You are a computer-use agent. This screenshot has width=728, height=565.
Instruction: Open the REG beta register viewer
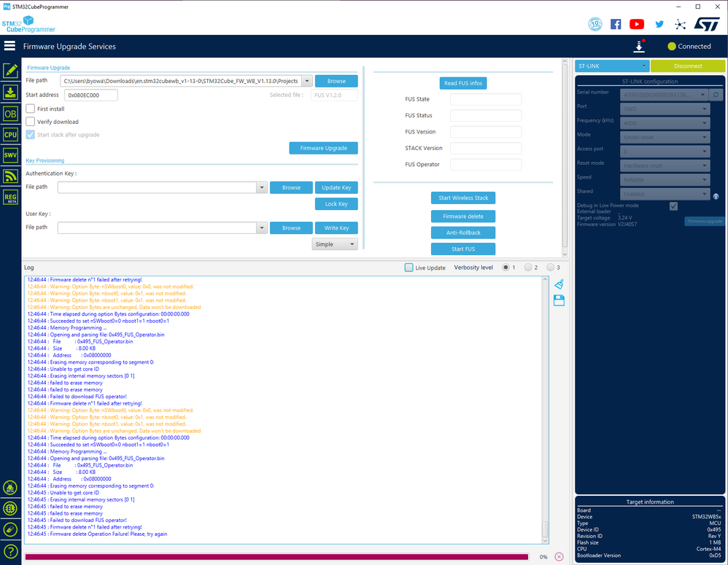(x=10, y=197)
